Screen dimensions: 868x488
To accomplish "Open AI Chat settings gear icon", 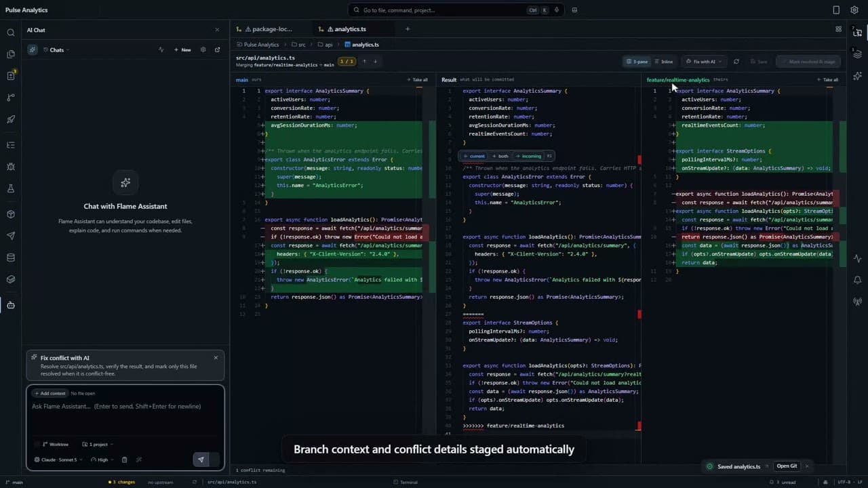I will 203,49.
